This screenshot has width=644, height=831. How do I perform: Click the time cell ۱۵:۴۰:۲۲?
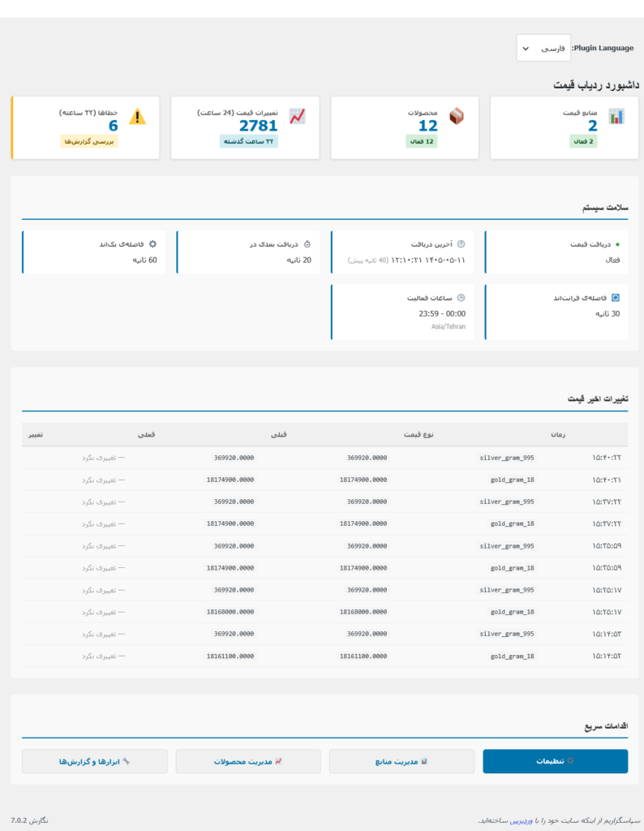click(x=607, y=458)
